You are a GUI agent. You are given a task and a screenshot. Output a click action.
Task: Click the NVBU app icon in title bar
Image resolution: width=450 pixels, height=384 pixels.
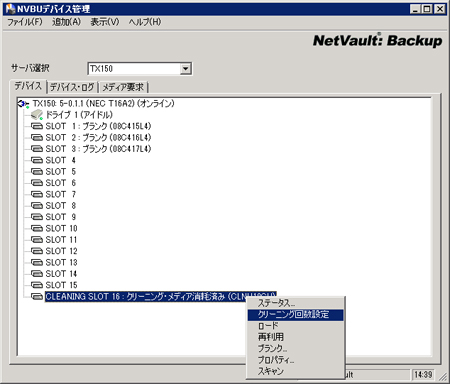pos(10,9)
